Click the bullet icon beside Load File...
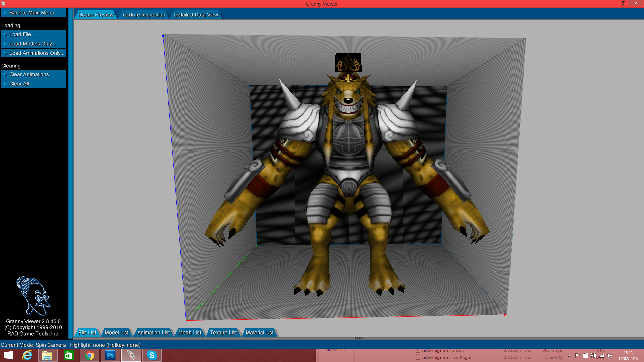This screenshot has width=644, height=362. coord(5,34)
